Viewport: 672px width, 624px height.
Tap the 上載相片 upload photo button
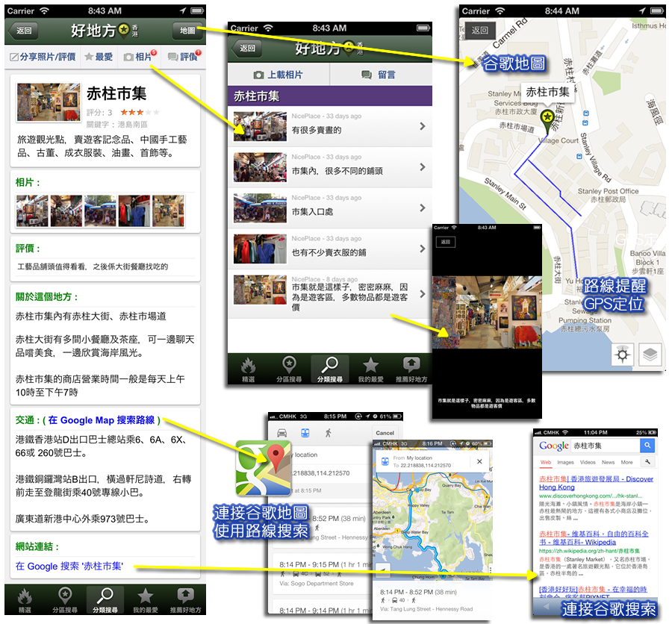click(x=278, y=75)
